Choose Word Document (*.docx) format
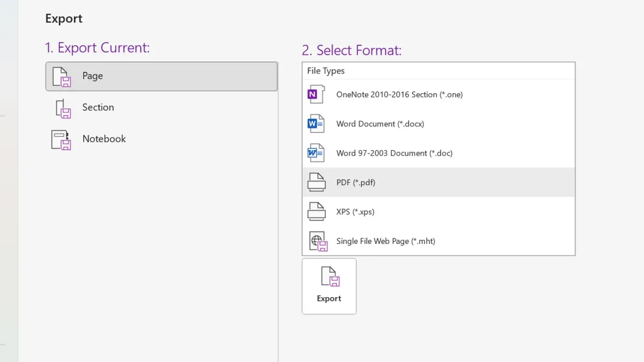 438,124
